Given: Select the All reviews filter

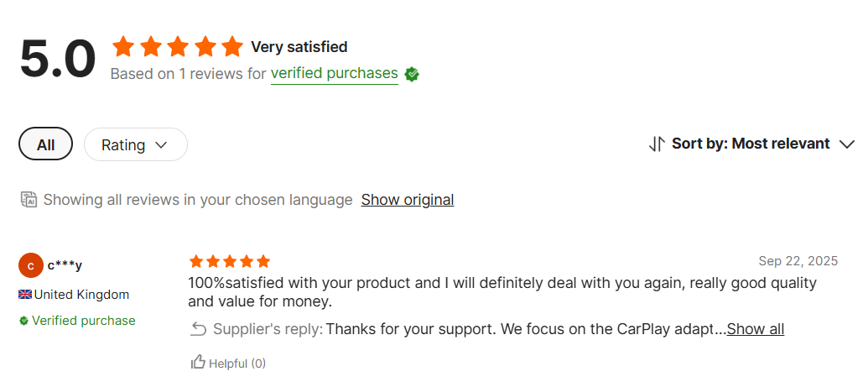Looking at the screenshot, I should click(x=45, y=144).
